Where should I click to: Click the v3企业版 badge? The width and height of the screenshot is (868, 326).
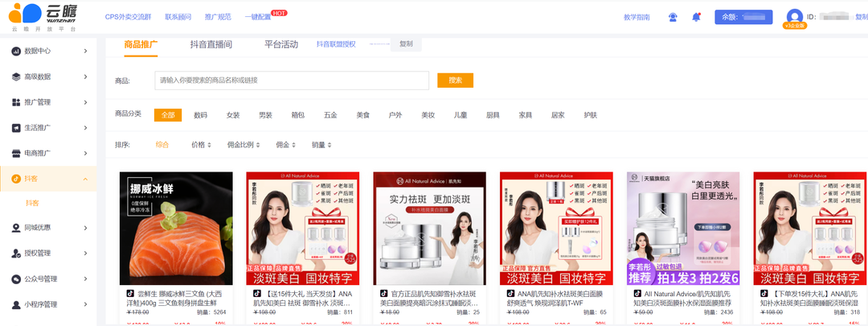pos(794,26)
